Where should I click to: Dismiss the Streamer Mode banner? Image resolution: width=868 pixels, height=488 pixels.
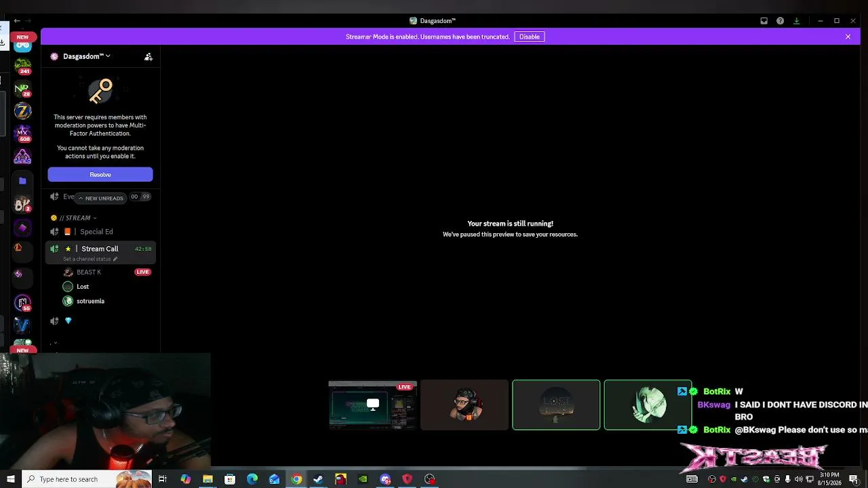coord(848,37)
